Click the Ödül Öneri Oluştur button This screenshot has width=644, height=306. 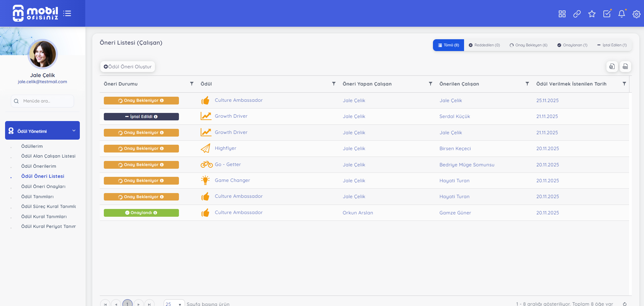128,67
